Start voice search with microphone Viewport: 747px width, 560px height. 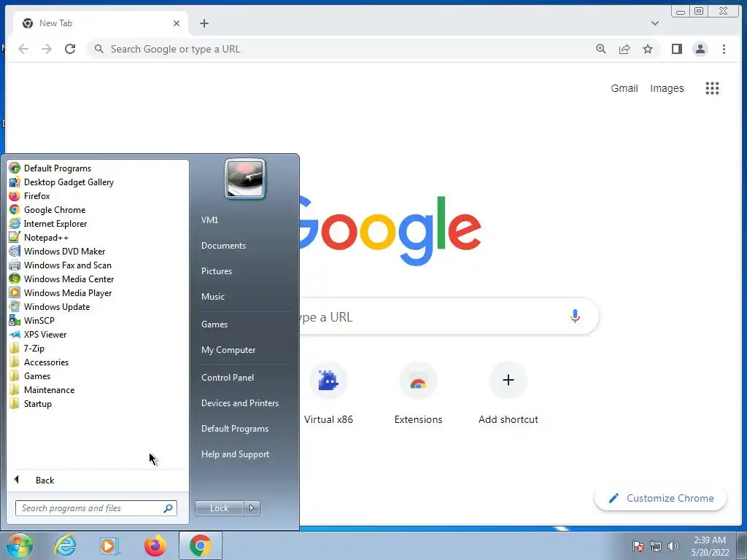[x=575, y=316]
